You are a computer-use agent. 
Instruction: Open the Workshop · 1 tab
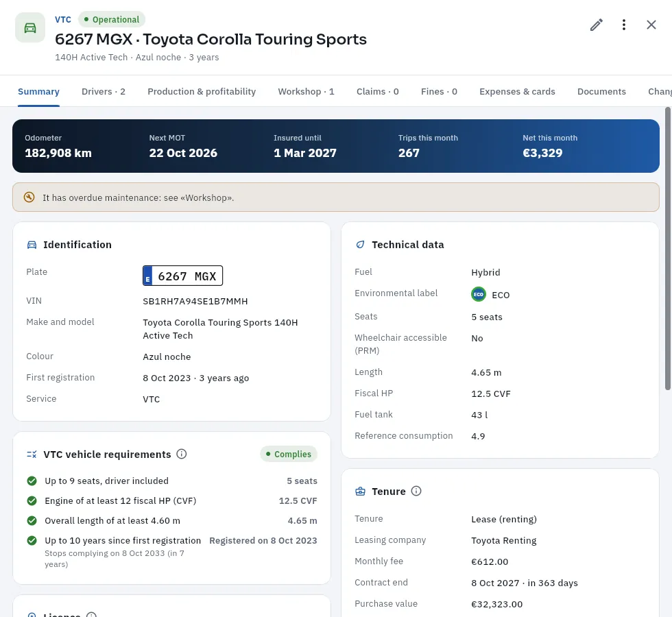point(306,91)
